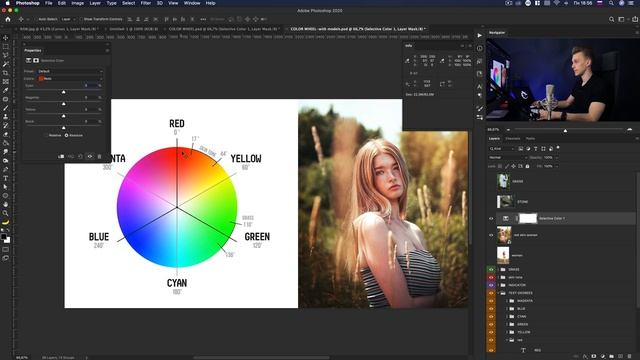Switch to the Channels tab
Viewport: 640px width, 360px height.
[x=513, y=139]
